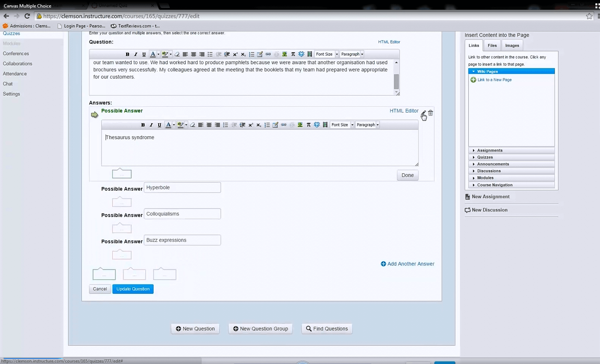Image resolution: width=600 pixels, height=364 pixels.
Task: Increase indent in the Possible Answer editor
Action: pos(242,125)
